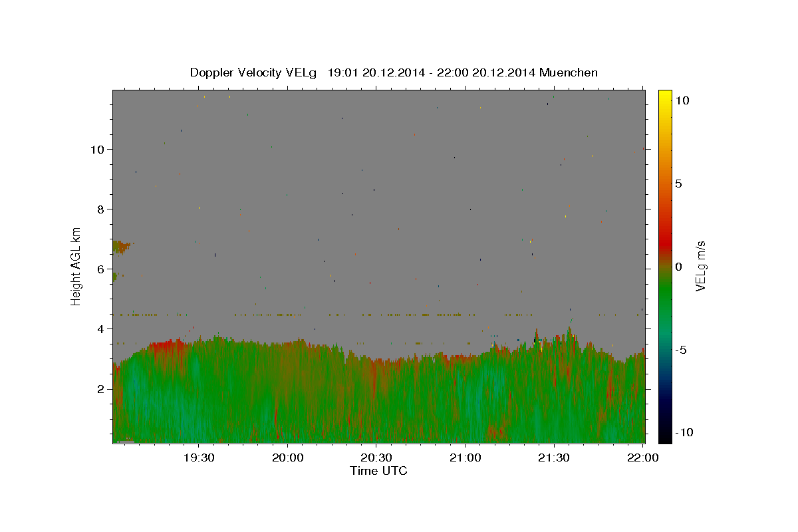The image size is (798, 532).
Task: Click the 21:00 time tick label
Action: click(465, 458)
